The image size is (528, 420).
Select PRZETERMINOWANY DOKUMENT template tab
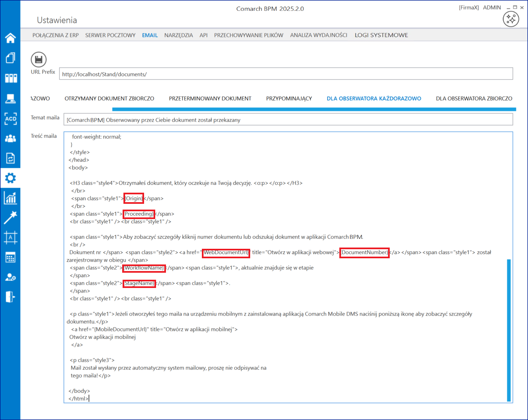click(210, 99)
